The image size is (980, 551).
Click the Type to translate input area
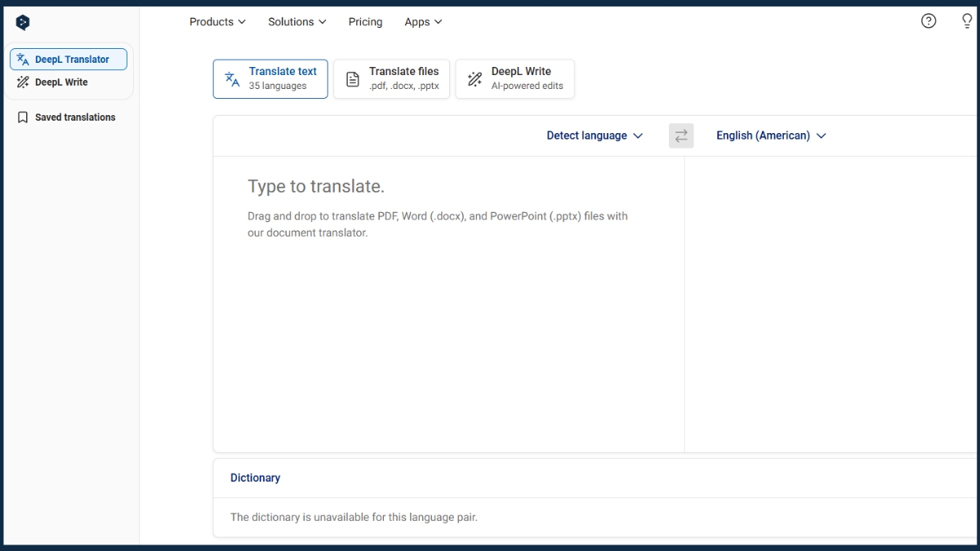pyautogui.click(x=448, y=304)
